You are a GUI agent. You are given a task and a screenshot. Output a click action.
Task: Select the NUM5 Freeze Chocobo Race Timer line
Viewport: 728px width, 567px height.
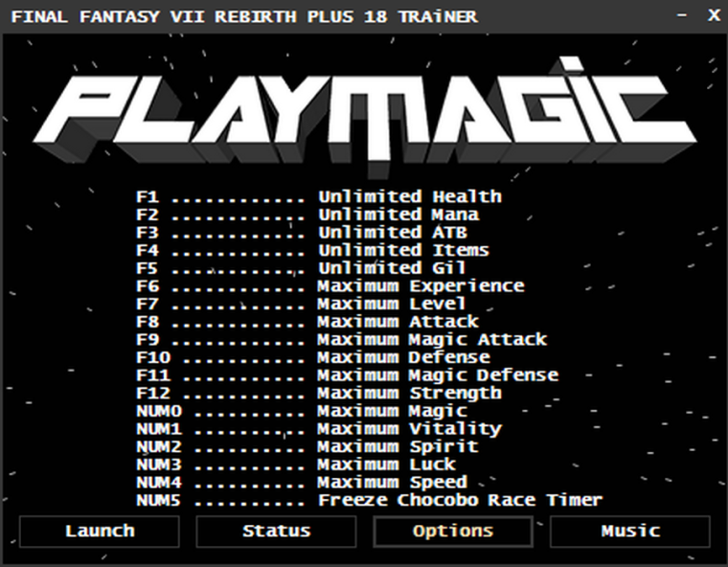[x=370, y=500]
